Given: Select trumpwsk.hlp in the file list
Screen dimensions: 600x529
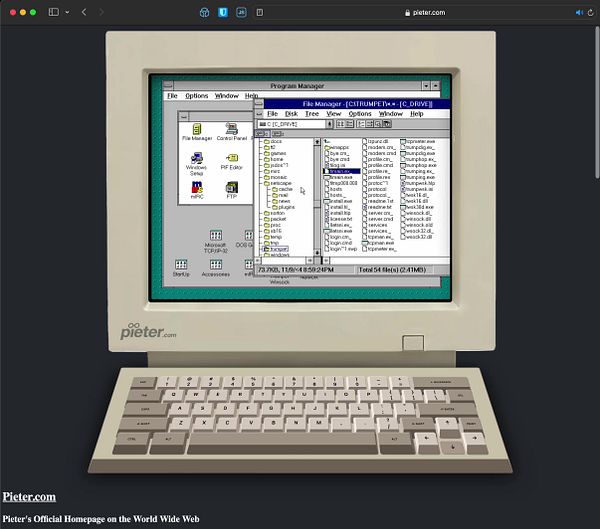Looking at the screenshot, I should pyautogui.click(x=417, y=183).
